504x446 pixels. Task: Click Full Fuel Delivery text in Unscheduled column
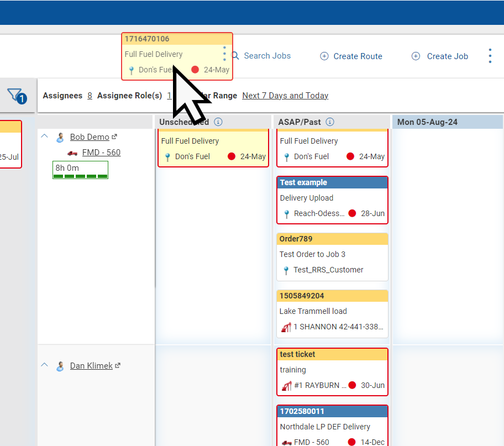(190, 141)
